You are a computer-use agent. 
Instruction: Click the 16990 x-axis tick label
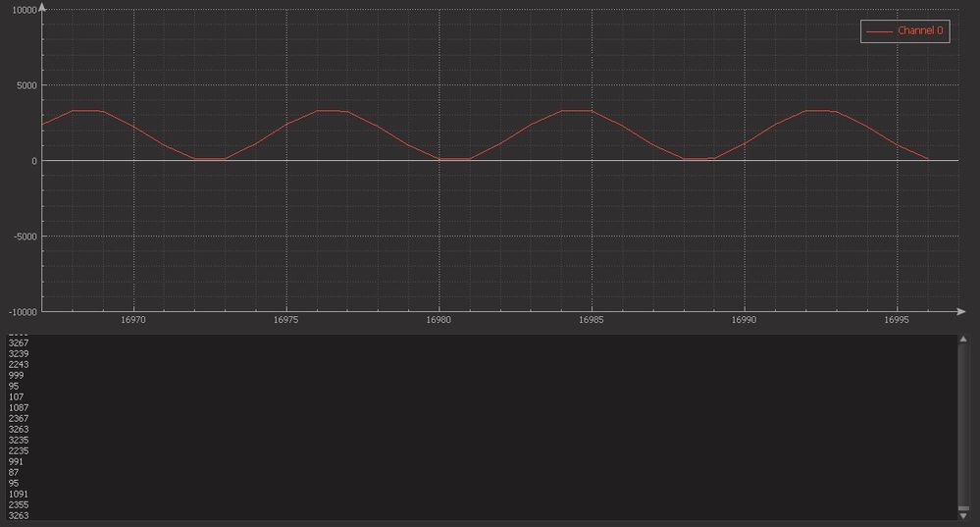(x=744, y=320)
